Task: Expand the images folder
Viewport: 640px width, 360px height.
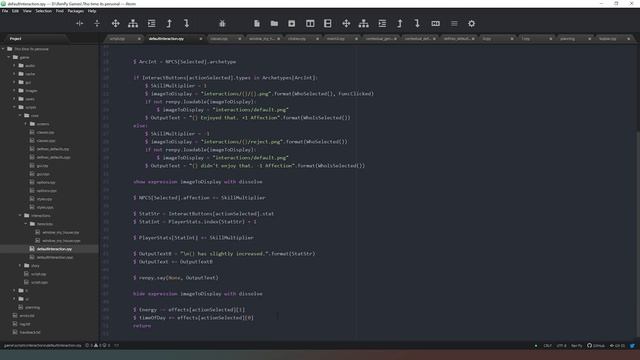Action: point(14,91)
